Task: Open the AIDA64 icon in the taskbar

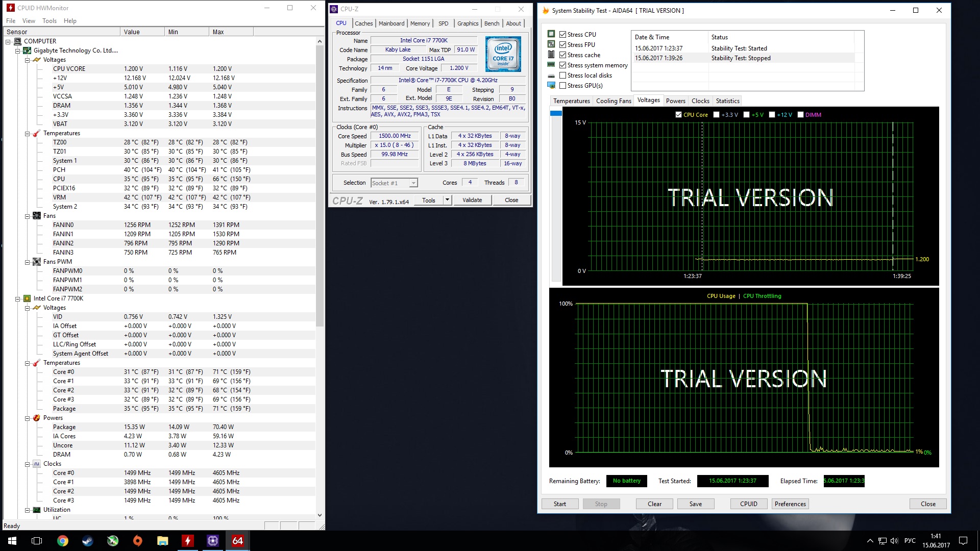Action: (237, 541)
